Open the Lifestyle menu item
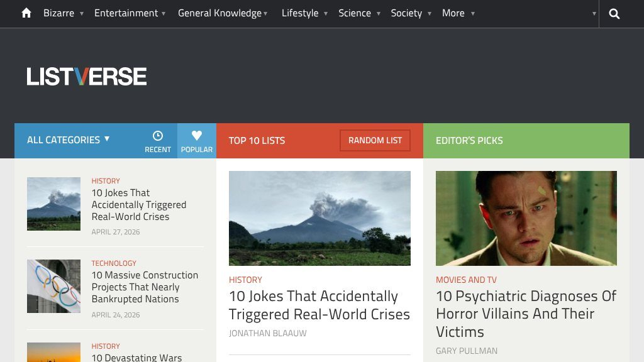 point(300,13)
